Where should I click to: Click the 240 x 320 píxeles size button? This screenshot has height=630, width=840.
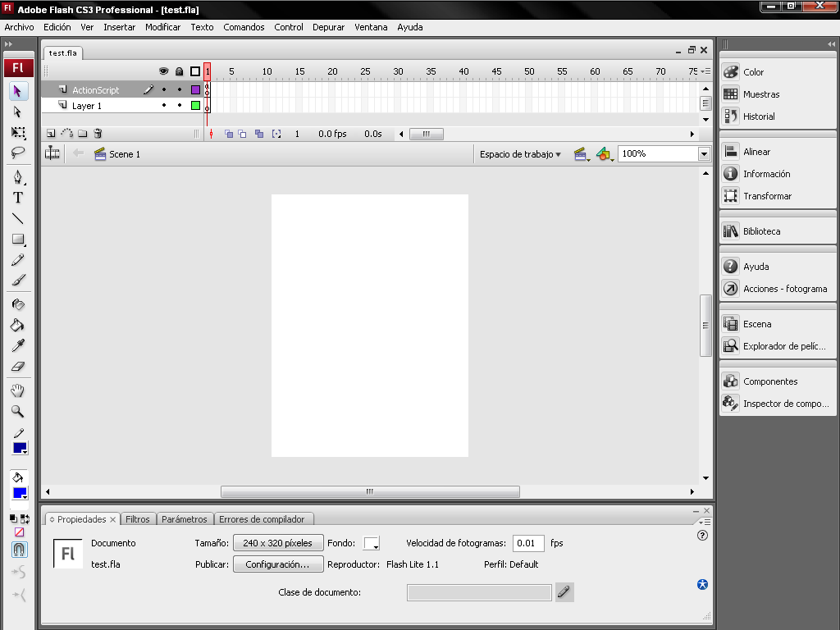point(278,543)
